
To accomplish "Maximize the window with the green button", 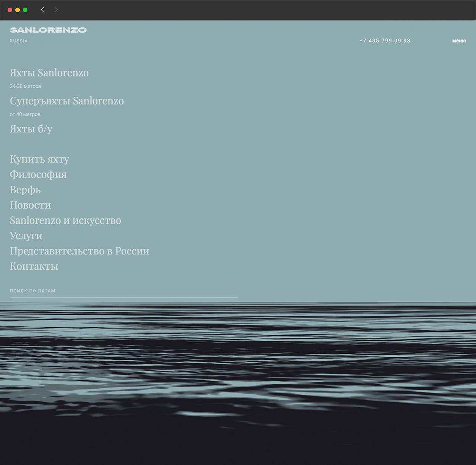I will click(25, 10).
